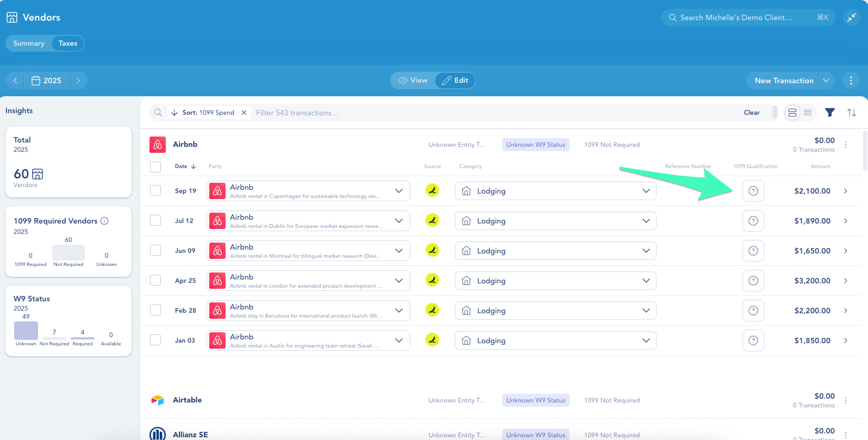868x440 pixels.
Task: Open Lodging category dropdown on Sep 19 row
Action: click(555, 191)
